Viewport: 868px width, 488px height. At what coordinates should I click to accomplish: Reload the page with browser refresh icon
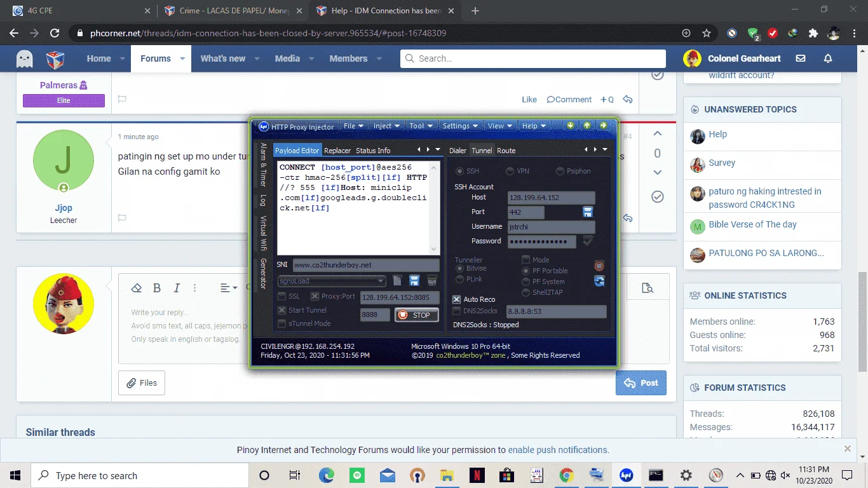55,33
